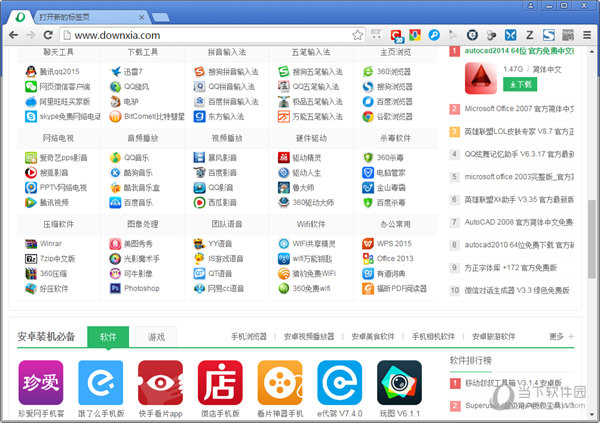This screenshot has height=423, width=600.
Task: Click the YY语音 link
Action: pos(220,243)
